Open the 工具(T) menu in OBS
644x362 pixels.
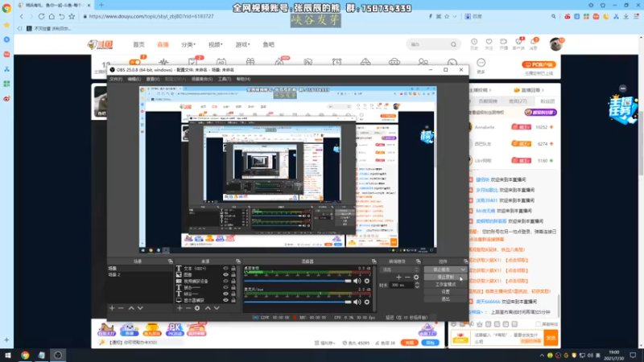pos(225,79)
